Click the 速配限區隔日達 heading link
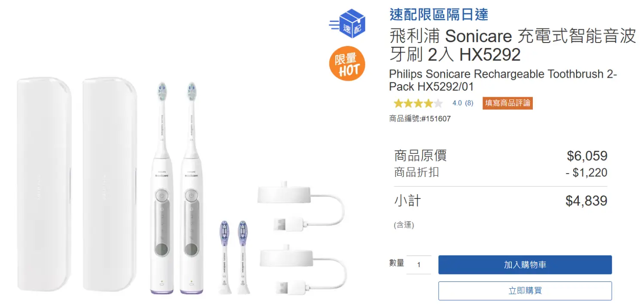644x308 pixels. point(439,15)
